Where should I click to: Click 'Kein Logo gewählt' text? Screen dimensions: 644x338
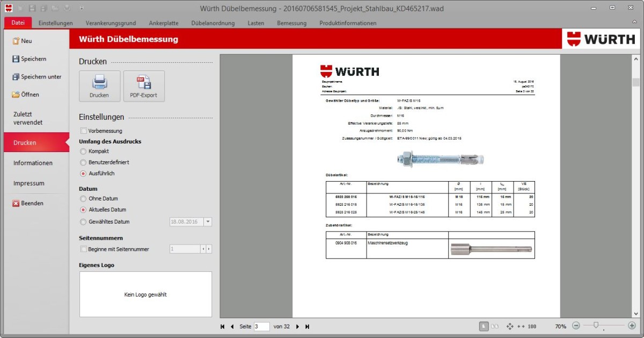(x=145, y=294)
